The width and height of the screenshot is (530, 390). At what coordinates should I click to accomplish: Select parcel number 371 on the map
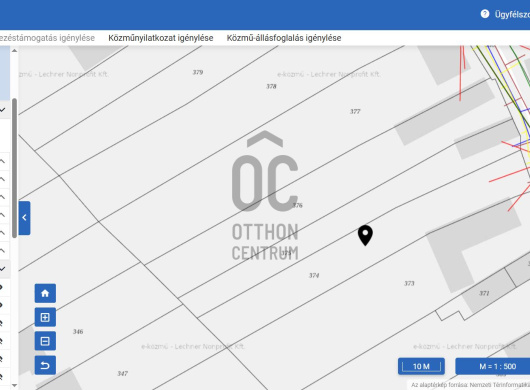(484, 293)
